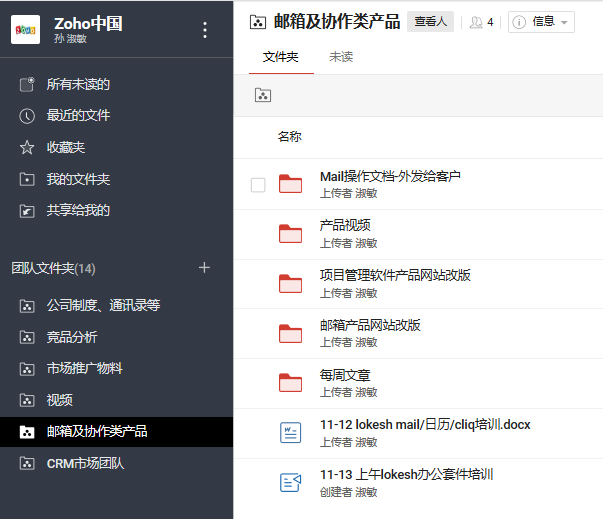Click the plus icon to add team folder
Image resolution: width=603 pixels, height=519 pixels.
[204, 268]
